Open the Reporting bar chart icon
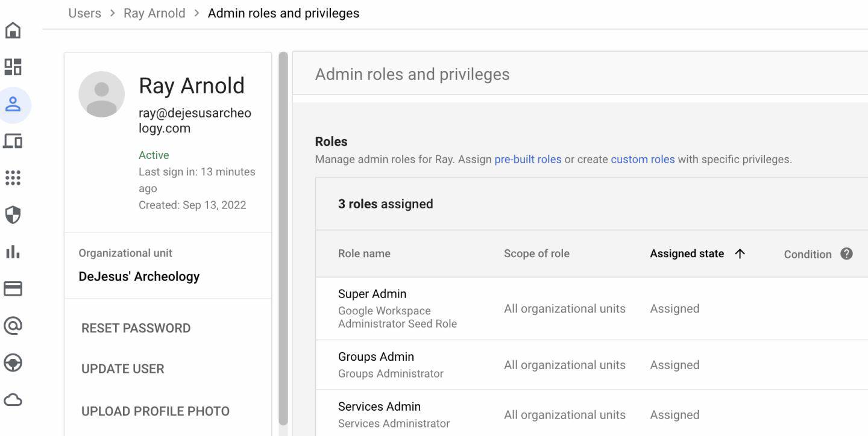The width and height of the screenshot is (868, 436). point(13,252)
